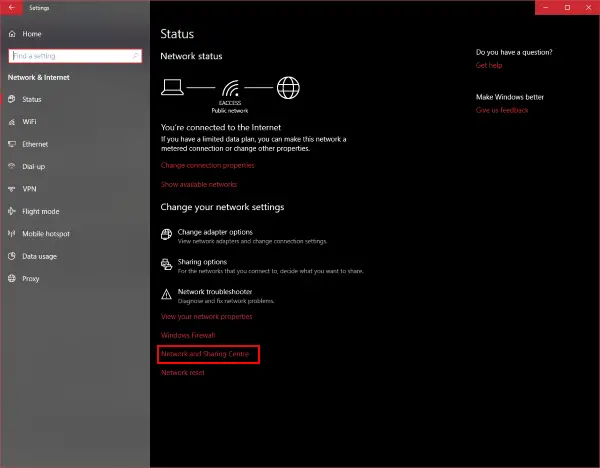Open the Change connection properties link

click(x=208, y=165)
